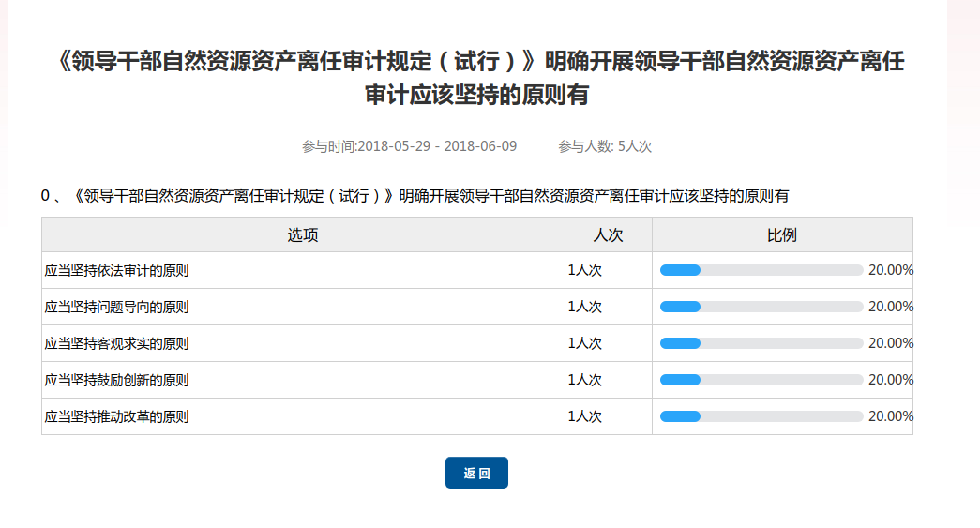This screenshot has height=528, width=980.
Task: Click the 参与人数 5人次 text
Action: [605, 146]
